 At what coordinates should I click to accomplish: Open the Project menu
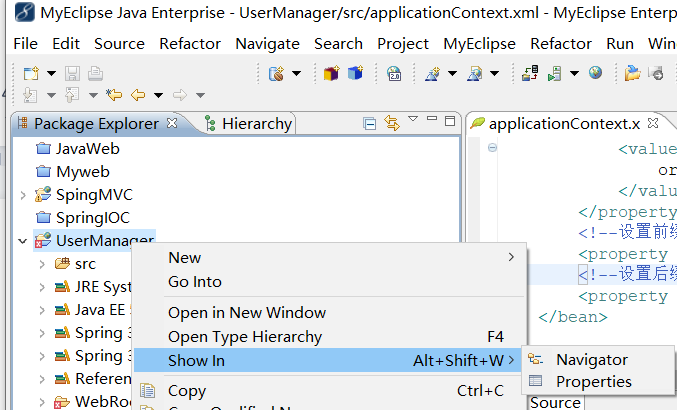pos(403,44)
